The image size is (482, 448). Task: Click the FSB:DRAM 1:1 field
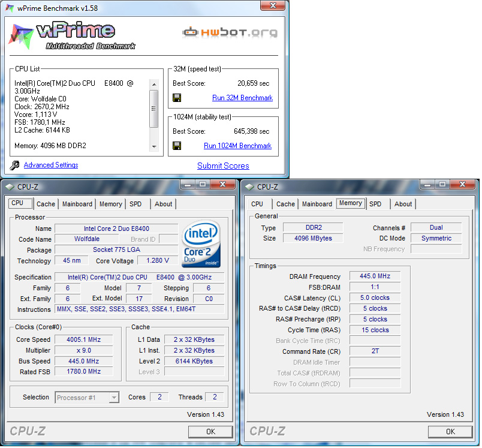(x=375, y=287)
